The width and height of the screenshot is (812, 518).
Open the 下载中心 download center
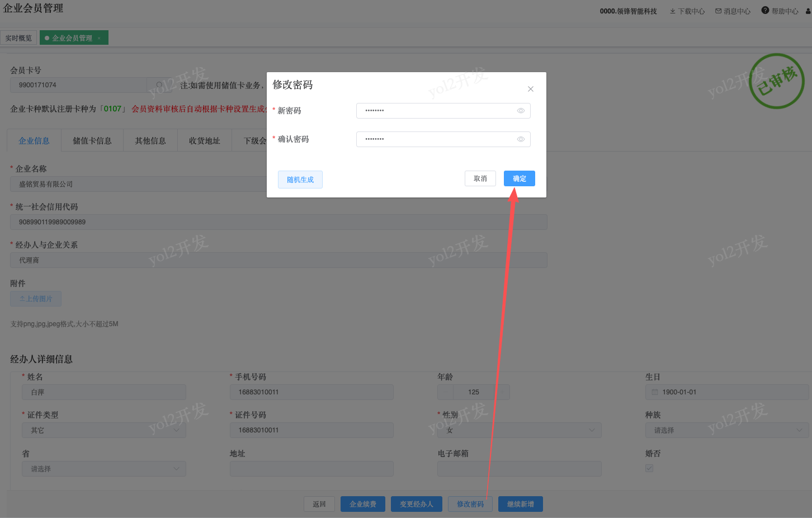point(687,11)
